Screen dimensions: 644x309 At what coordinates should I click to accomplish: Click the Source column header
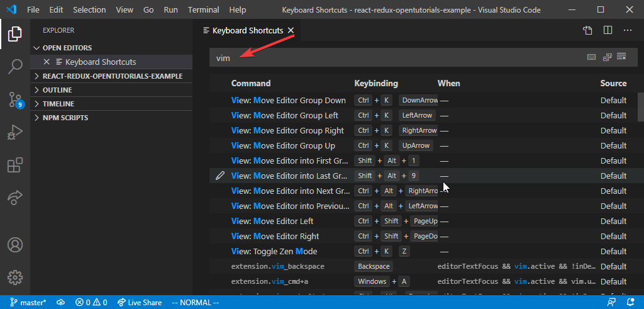[x=613, y=84]
